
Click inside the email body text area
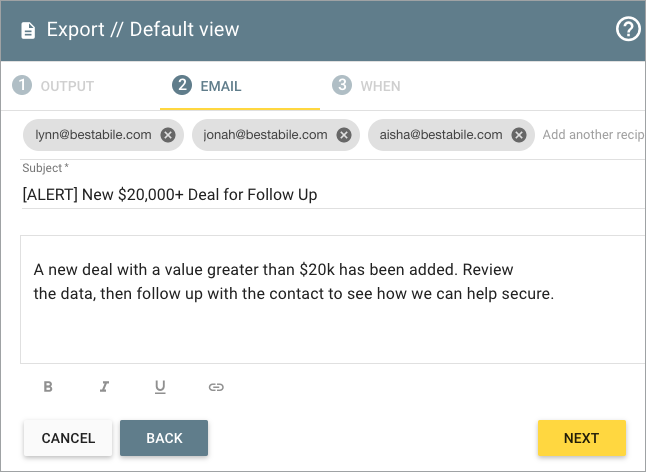pyautogui.click(x=333, y=299)
